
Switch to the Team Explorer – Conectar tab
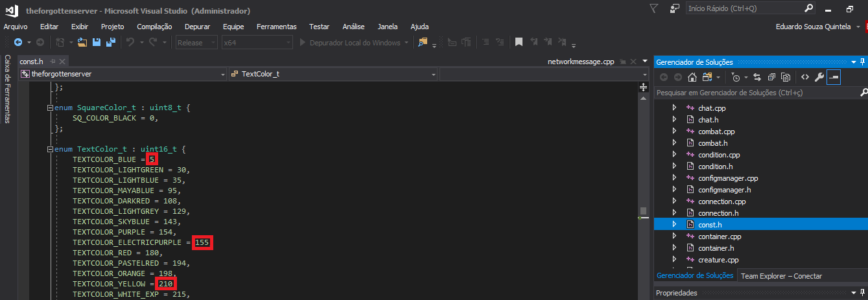click(781, 276)
